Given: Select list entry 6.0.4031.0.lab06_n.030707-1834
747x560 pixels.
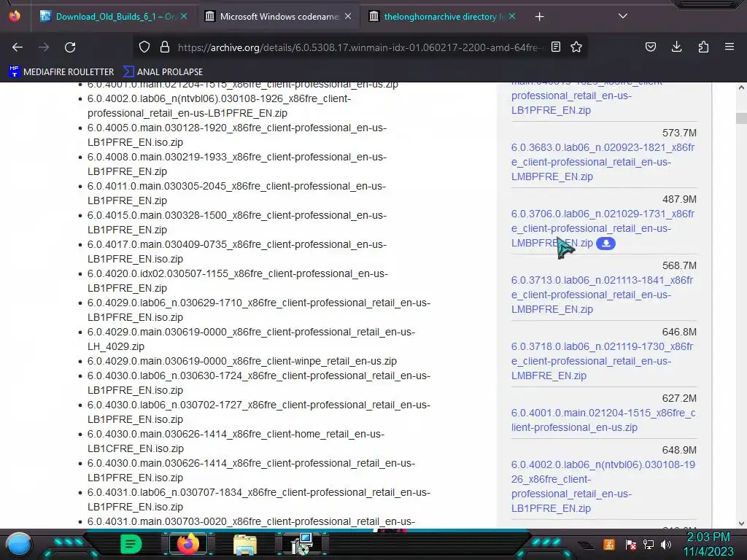Looking at the screenshot, I should 259,499.
